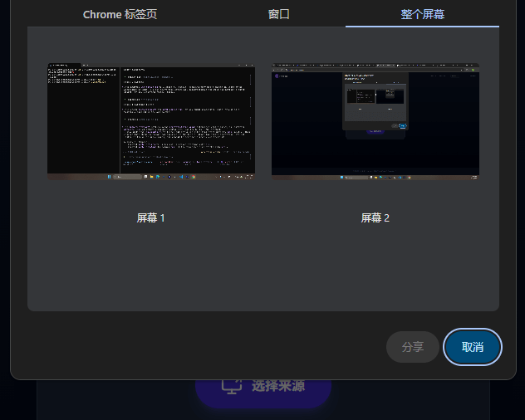The height and width of the screenshot is (420, 525).
Task: Click the 屏幕 2 label
Action: (375, 217)
